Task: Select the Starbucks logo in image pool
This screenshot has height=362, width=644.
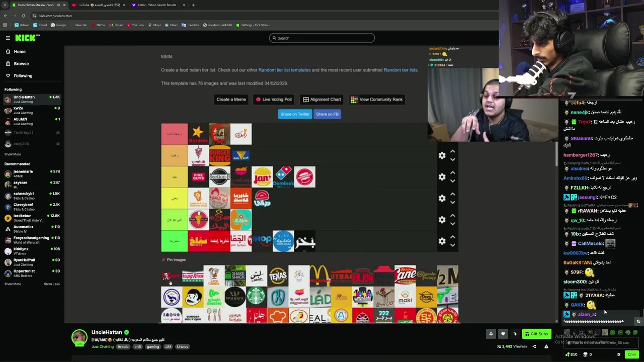Action: 256,297
